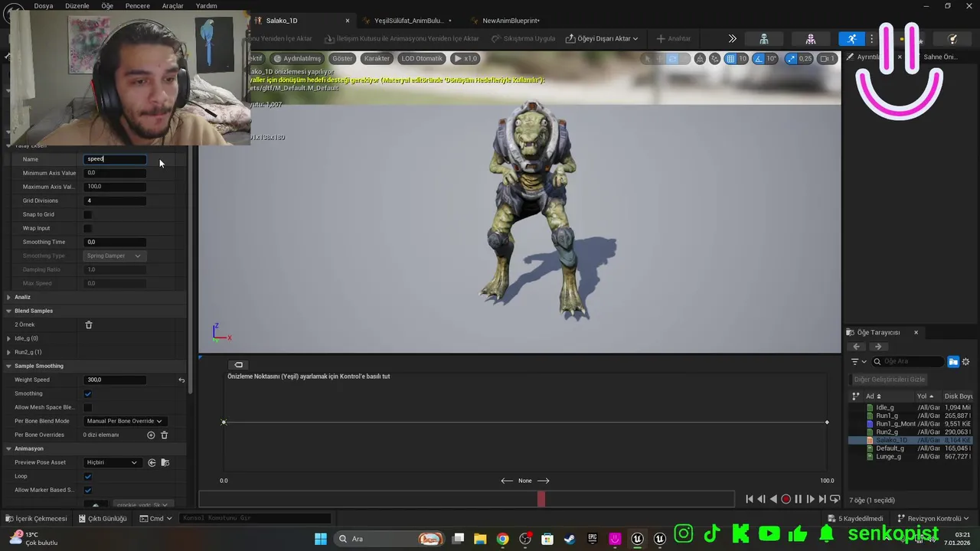The width and height of the screenshot is (980, 551).
Task: Open the toolbar overflow double-chevron
Action: 732,38
